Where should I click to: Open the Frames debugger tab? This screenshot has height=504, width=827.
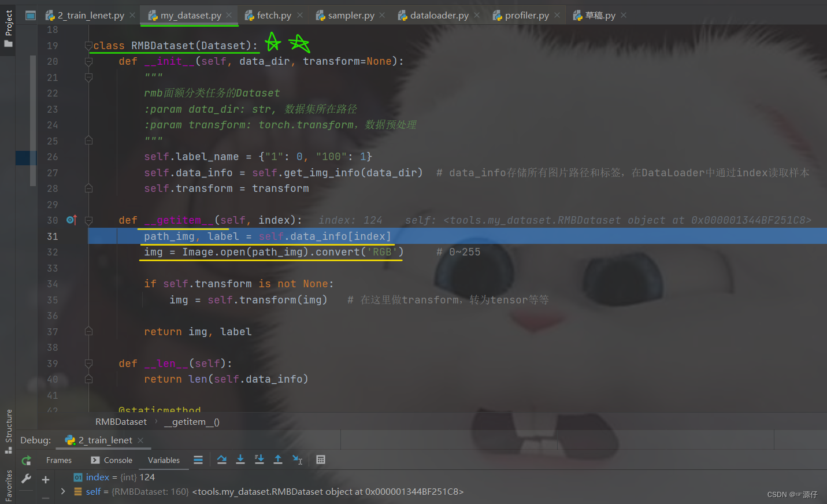coord(59,461)
